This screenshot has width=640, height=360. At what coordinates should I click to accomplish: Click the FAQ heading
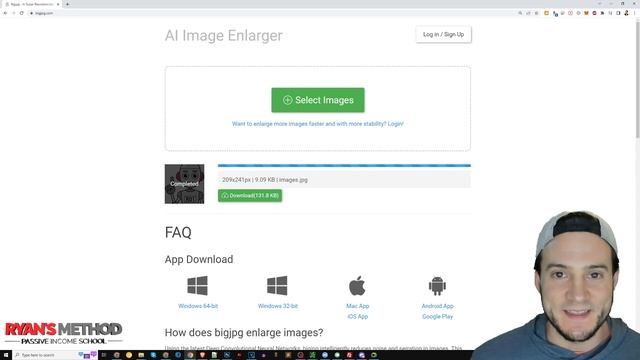[x=178, y=232]
